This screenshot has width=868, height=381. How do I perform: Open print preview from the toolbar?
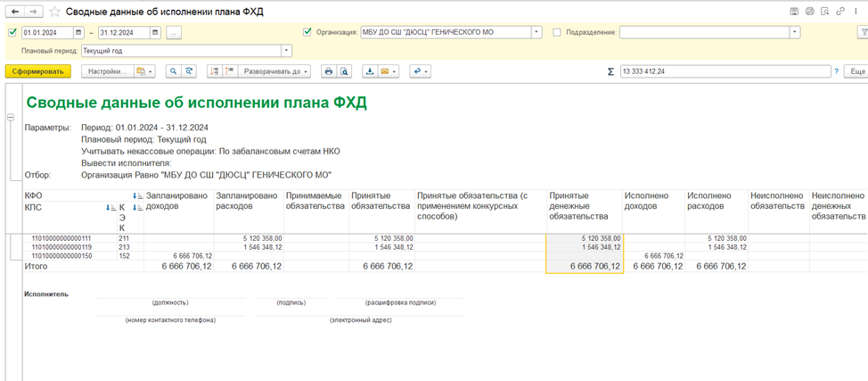(344, 71)
